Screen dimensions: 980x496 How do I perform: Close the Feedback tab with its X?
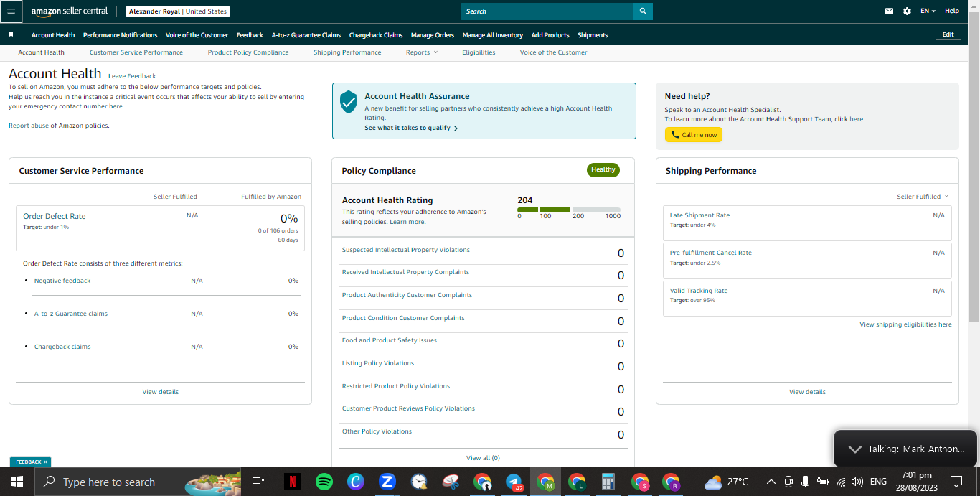45,462
